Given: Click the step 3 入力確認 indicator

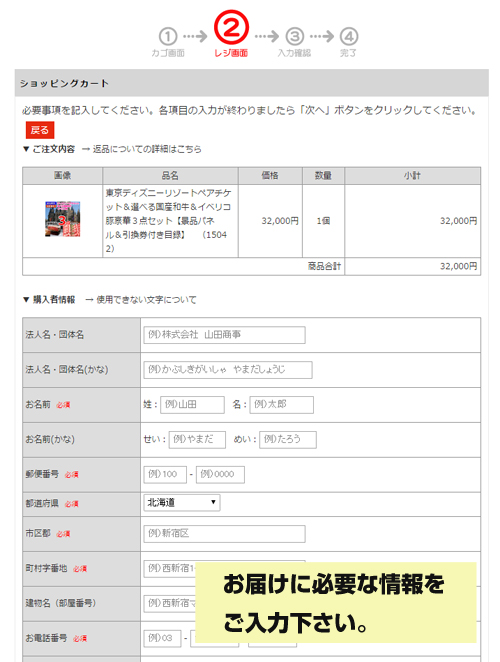Looking at the screenshot, I should click(x=294, y=43).
